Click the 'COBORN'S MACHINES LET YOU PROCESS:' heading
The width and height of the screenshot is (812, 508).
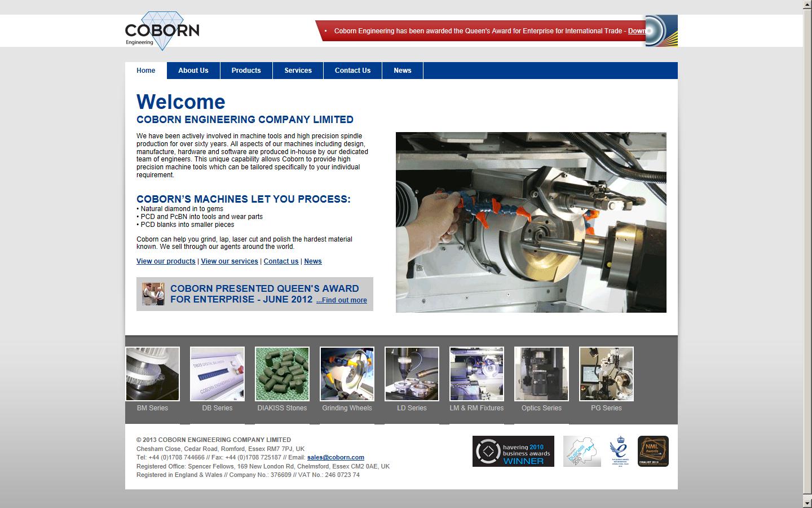click(244, 199)
